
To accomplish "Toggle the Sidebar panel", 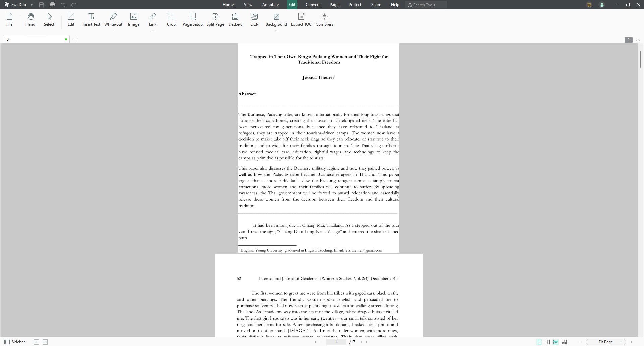I will point(15,342).
